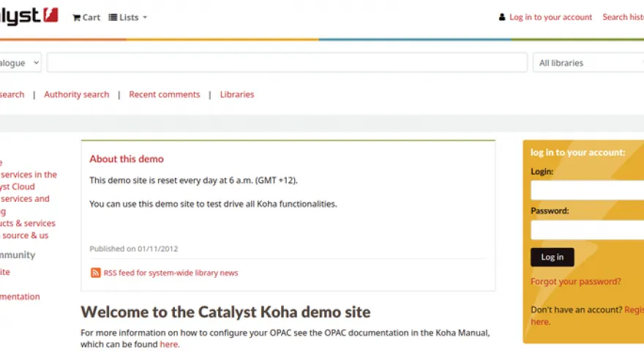Open the Libraries page link
Viewport: 644px width, 351px height.
coord(237,94)
